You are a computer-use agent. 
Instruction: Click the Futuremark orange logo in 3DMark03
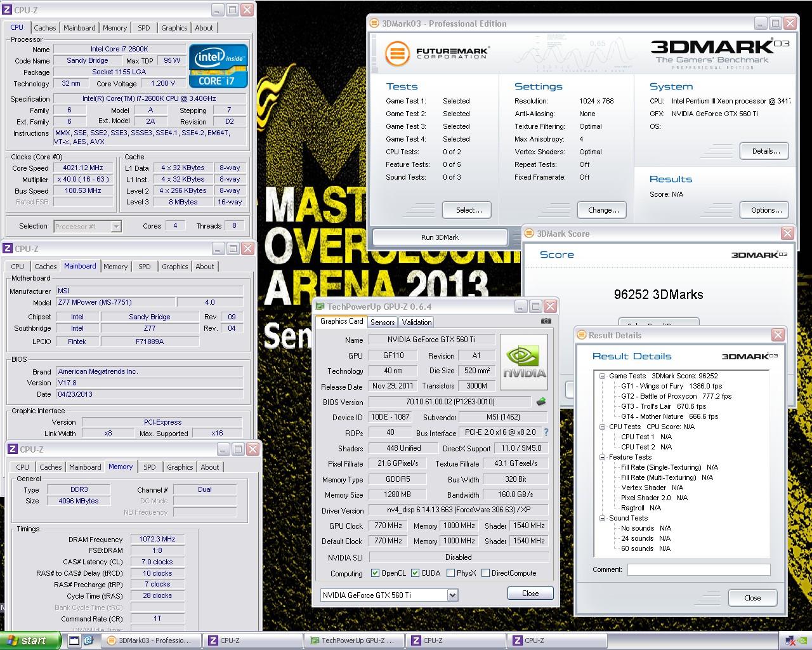(396, 53)
